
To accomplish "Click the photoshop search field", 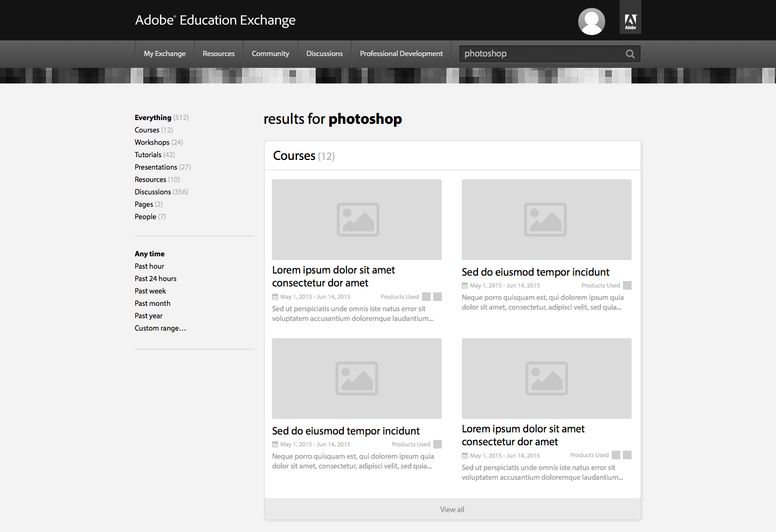I will (550, 54).
